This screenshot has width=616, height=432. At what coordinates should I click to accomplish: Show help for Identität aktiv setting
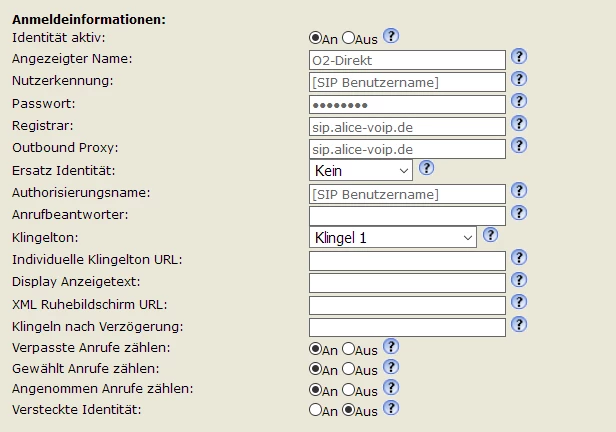pos(391,36)
